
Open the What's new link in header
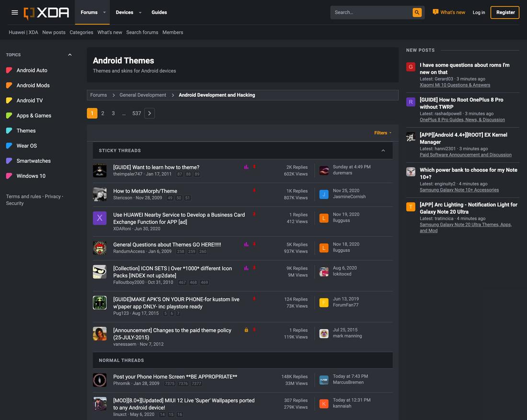pos(448,12)
